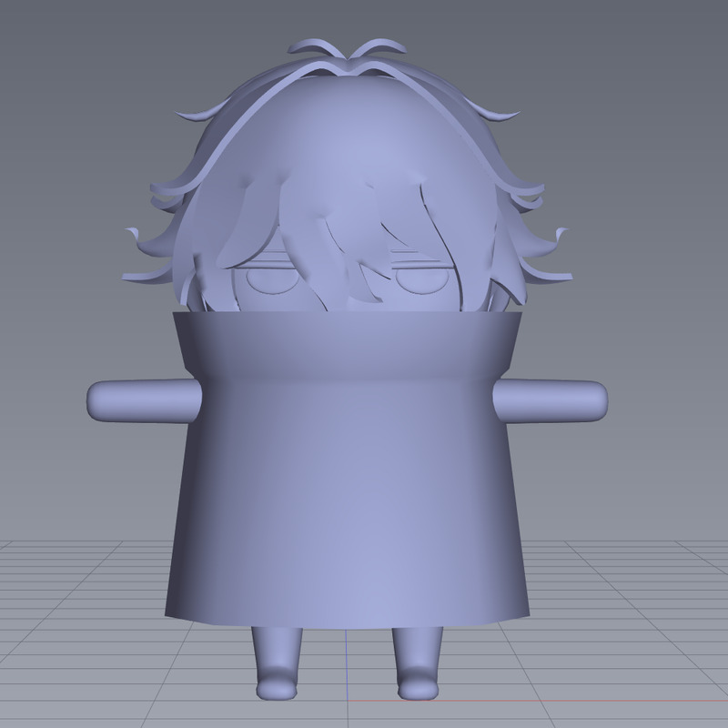The image size is (728, 728).
Task: Select the eye on the right side
Action: point(422,280)
